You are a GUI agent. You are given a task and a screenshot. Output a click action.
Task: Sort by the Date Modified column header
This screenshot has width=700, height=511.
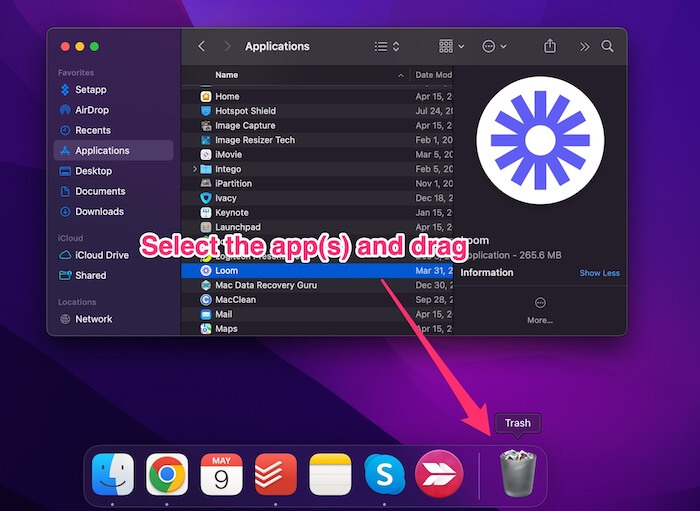[433, 75]
